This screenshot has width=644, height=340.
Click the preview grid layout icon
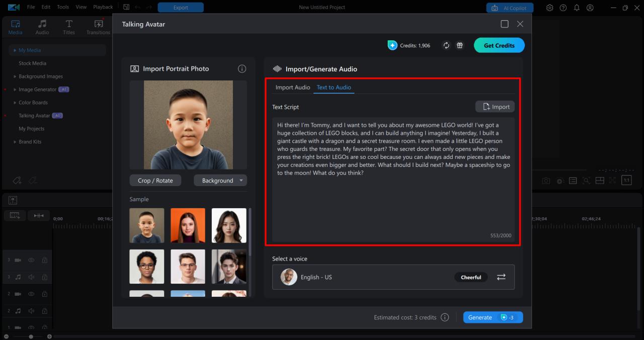(x=599, y=181)
